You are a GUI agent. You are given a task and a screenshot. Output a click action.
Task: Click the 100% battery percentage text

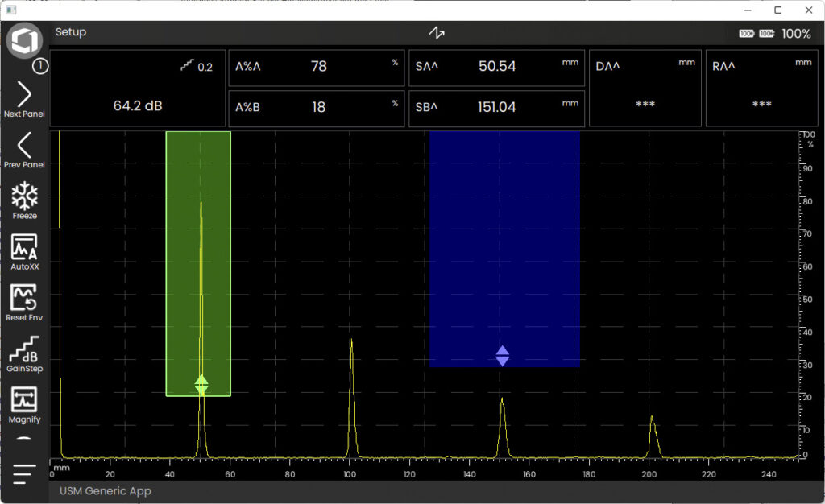(796, 34)
